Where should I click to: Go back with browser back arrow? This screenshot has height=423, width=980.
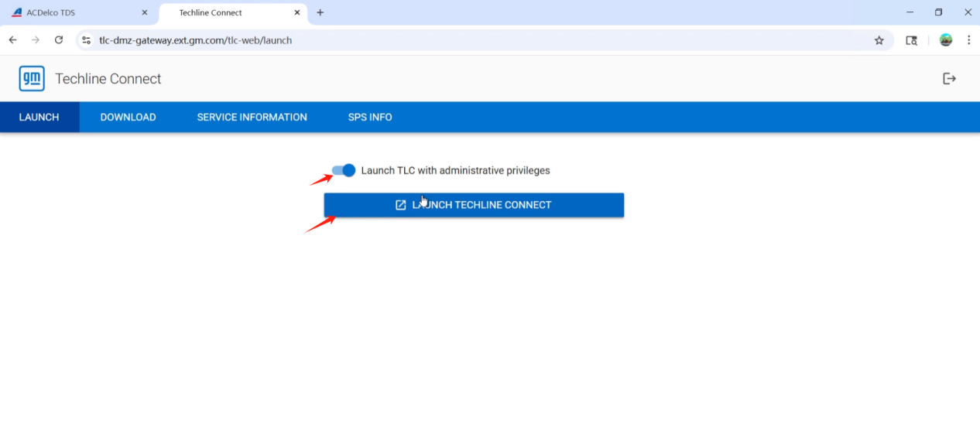point(12,40)
